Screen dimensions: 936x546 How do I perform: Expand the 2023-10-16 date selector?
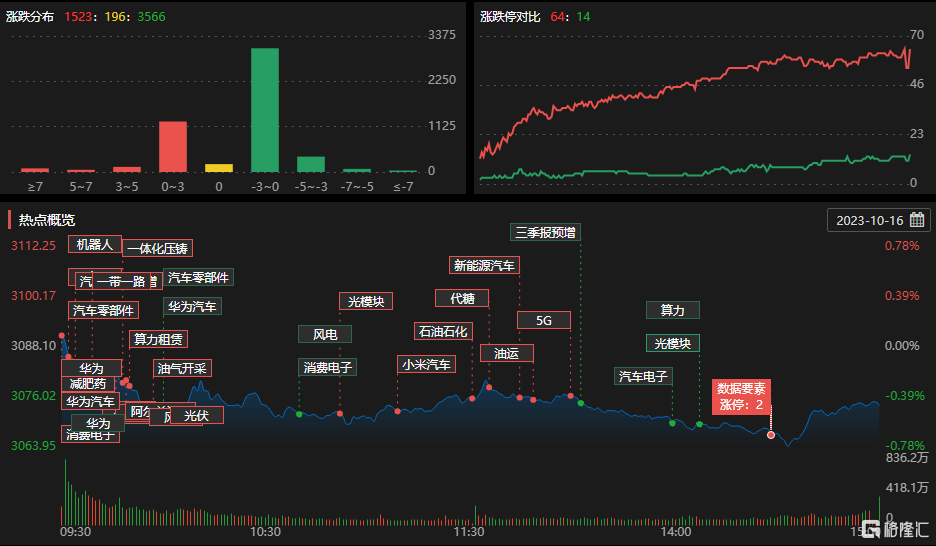(869, 220)
